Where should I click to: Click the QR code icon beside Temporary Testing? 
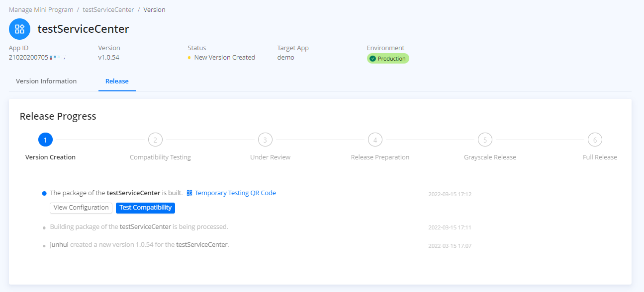pos(189,193)
